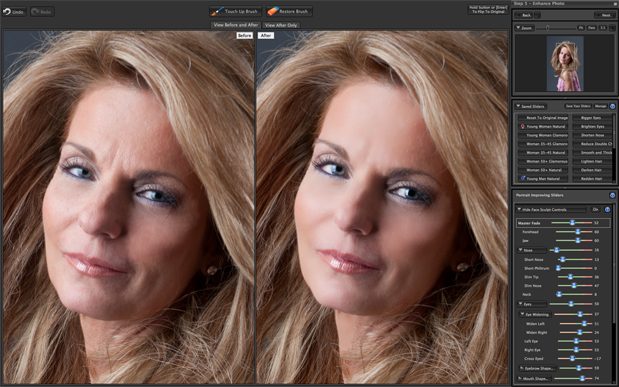Click the Face zoom button
This screenshot has width=619, height=387.
tap(591, 28)
